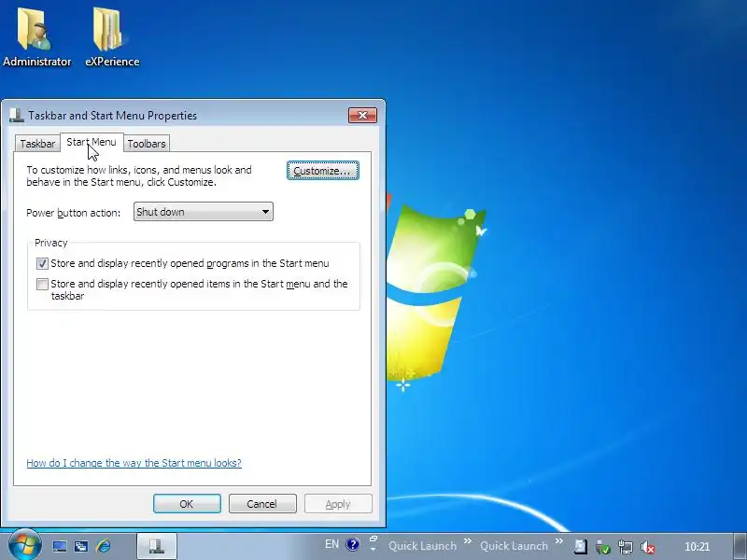The width and height of the screenshot is (747, 560).
Task: Open the Power button action dropdown
Action: [204, 212]
